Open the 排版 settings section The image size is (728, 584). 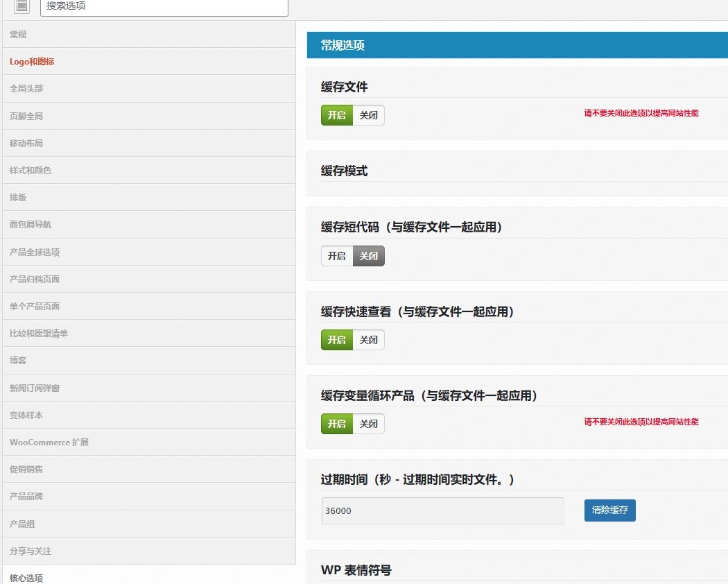17,197
